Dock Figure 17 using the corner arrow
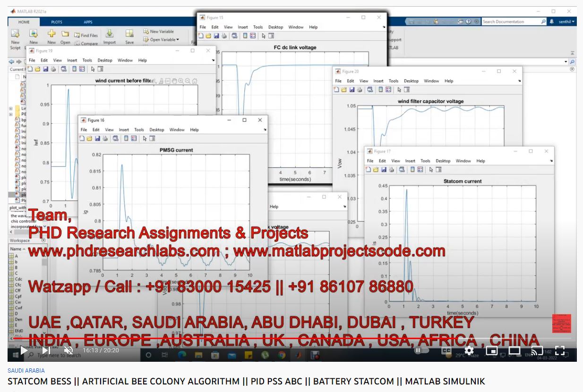Screen dimensions: 583x392 click(551, 161)
